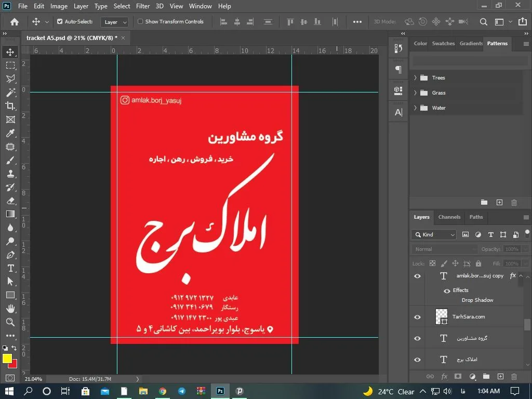
Task: Select the Magic Wand tool
Action: [10, 92]
